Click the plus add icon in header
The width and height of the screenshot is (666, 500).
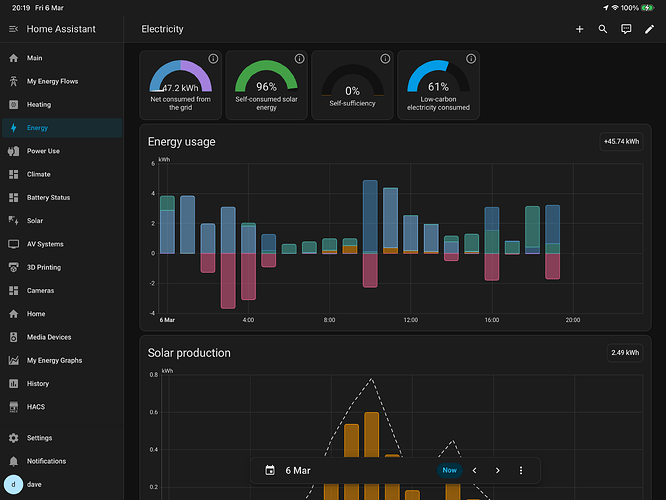579,29
